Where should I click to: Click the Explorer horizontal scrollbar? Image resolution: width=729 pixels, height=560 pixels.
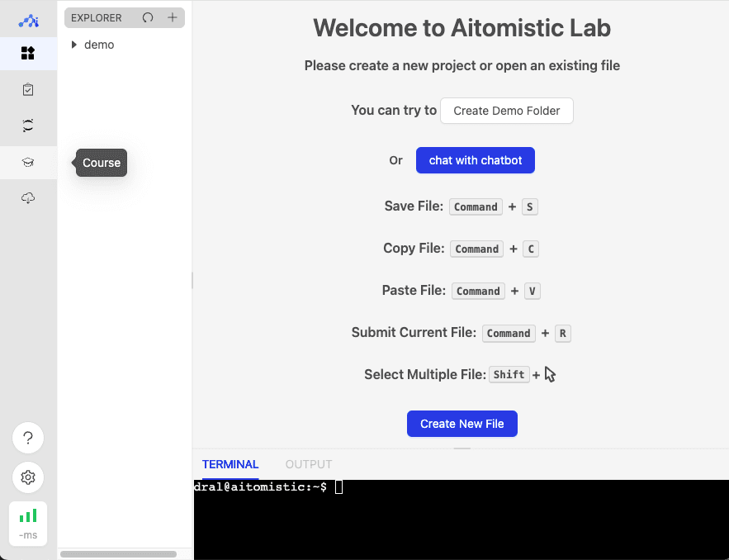tap(119, 554)
